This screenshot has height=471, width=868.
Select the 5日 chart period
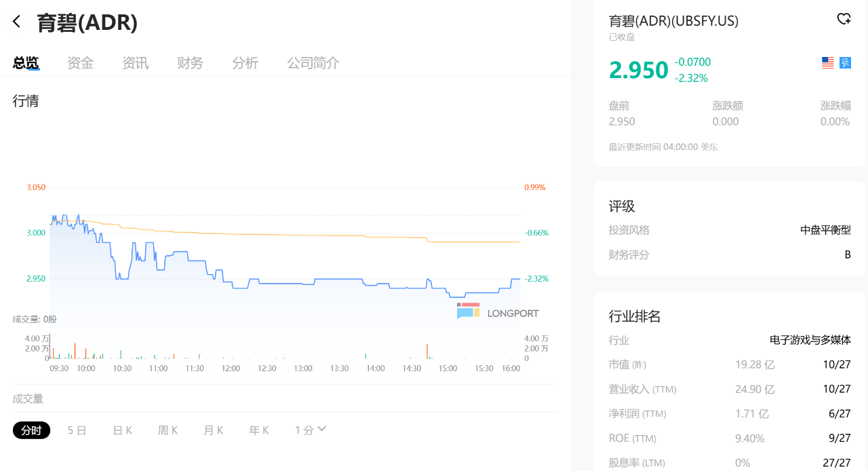77,430
